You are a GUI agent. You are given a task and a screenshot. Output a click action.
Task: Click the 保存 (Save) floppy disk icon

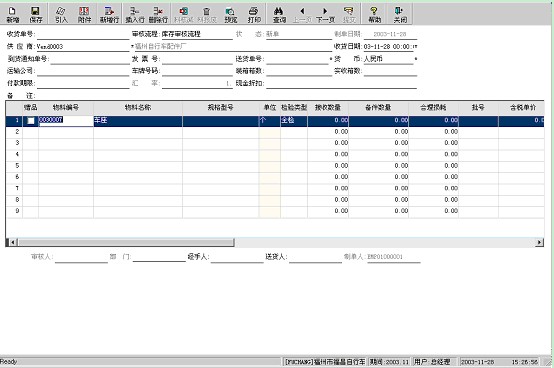click(35, 14)
